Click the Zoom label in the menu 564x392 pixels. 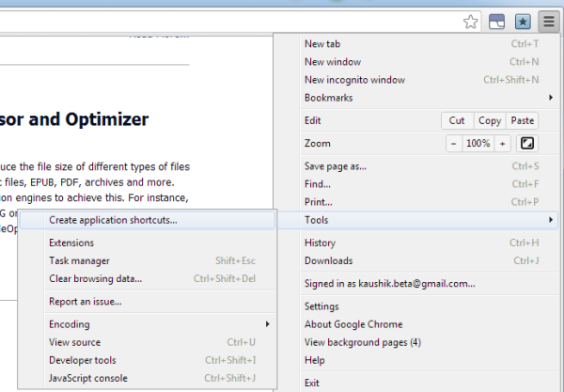tap(318, 144)
